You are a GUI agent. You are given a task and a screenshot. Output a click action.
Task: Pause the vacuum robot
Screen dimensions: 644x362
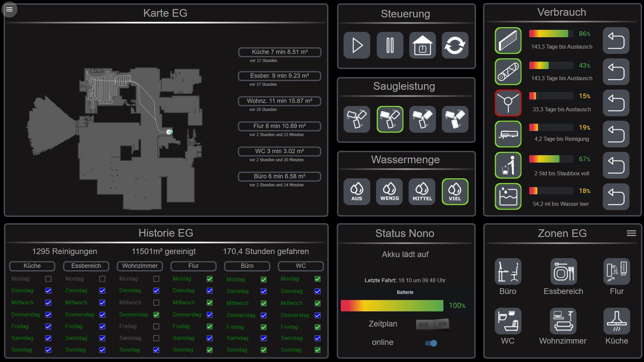pos(390,45)
